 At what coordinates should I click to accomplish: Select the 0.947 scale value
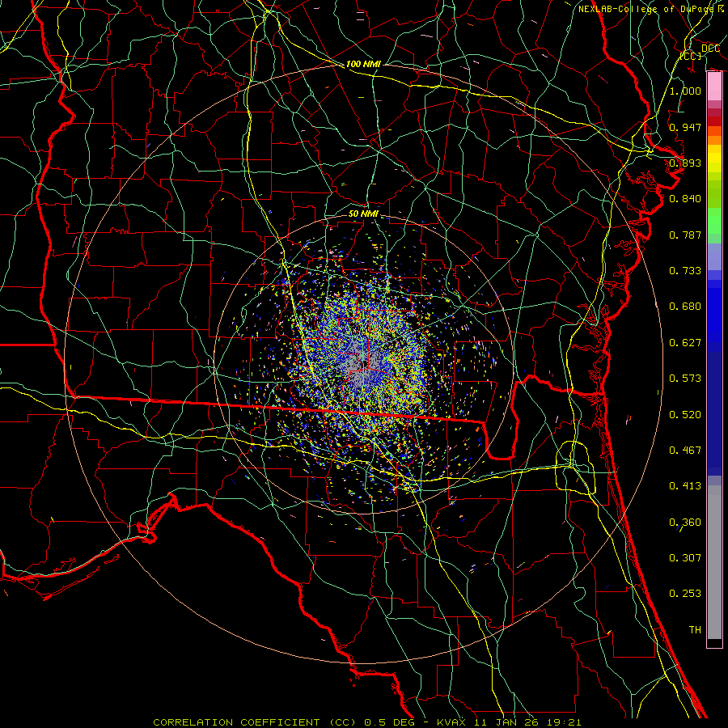685,127
